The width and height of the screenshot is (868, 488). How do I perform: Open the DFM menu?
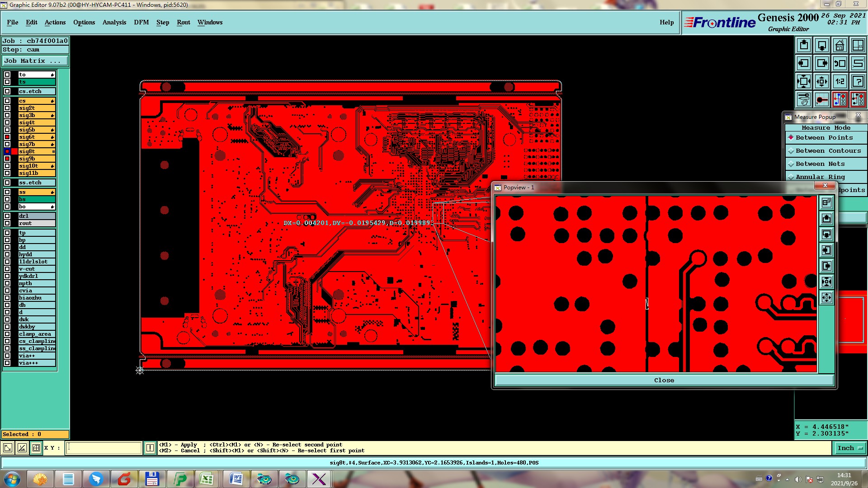click(141, 22)
